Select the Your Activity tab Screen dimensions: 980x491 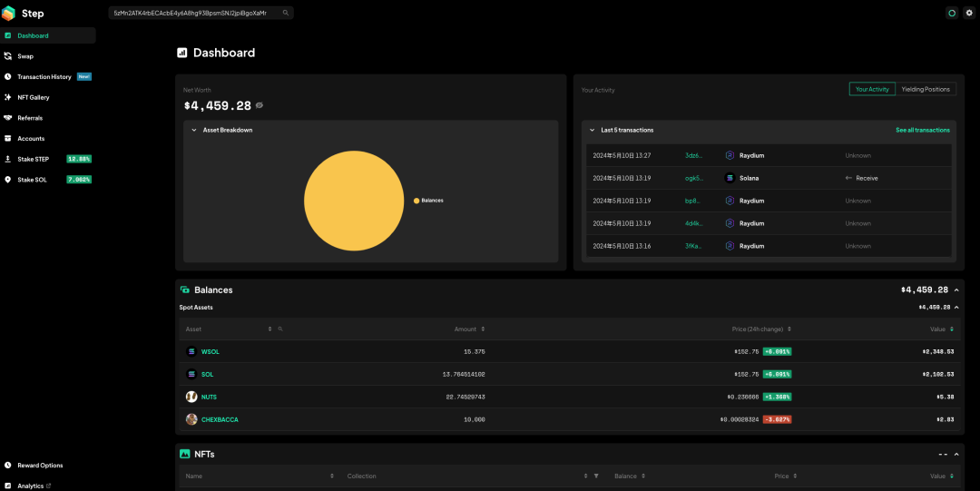click(872, 89)
